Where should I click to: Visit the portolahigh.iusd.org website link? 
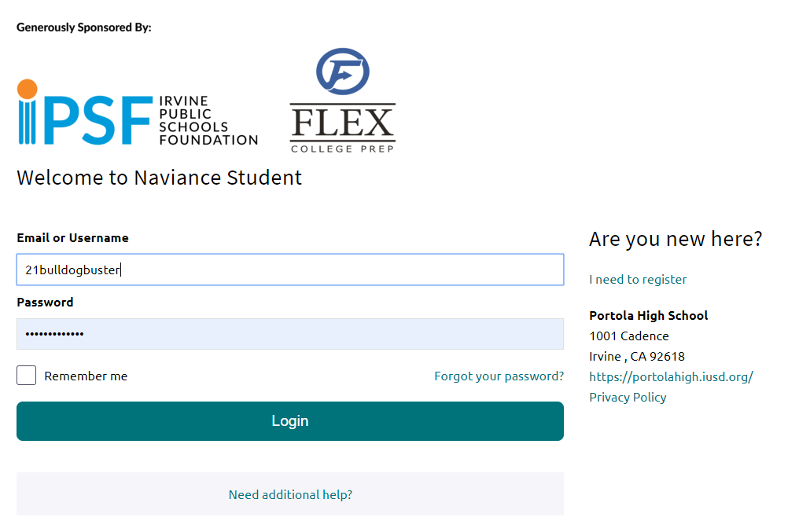coord(671,376)
